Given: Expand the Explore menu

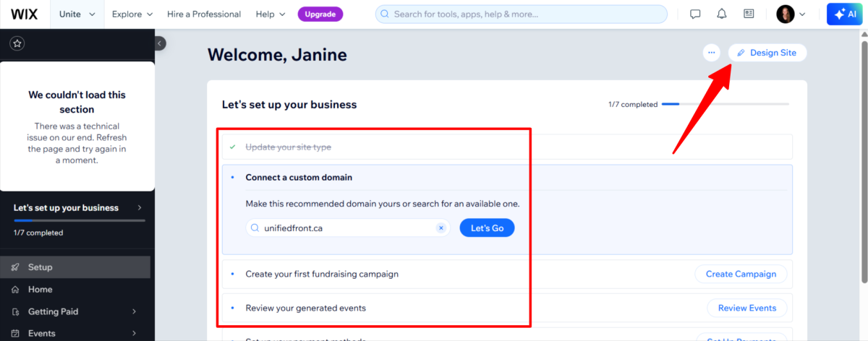Looking at the screenshot, I should (133, 14).
